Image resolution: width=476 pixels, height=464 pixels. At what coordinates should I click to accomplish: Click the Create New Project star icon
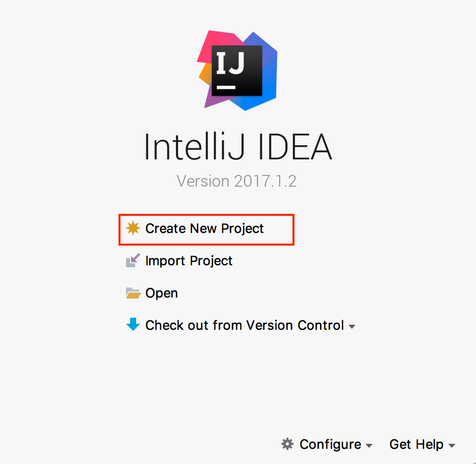pos(133,228)
